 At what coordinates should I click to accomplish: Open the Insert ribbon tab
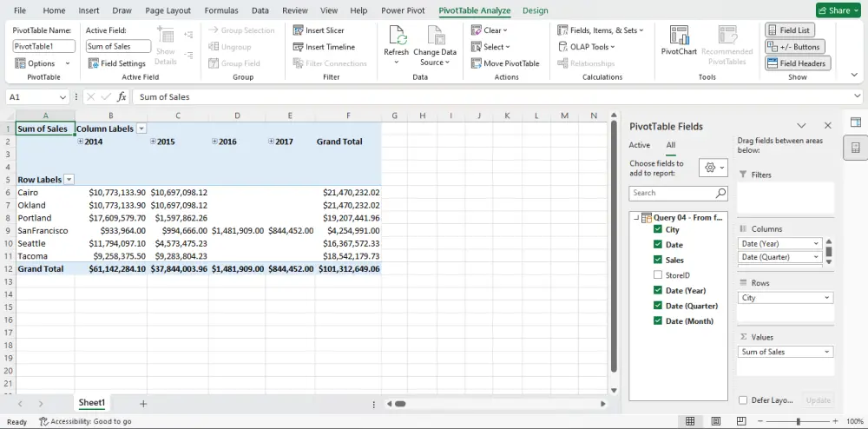pyautogui.click(x=89, y=10)
